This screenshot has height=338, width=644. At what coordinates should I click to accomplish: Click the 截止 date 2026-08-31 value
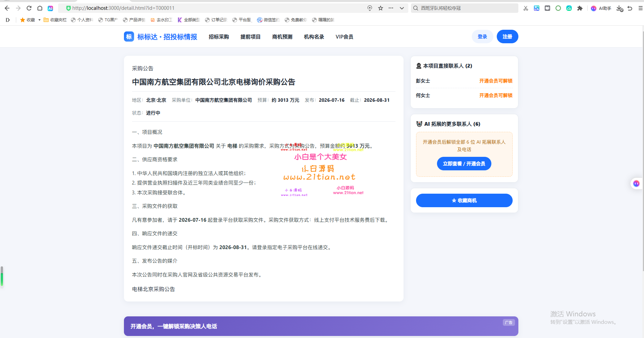[377, 100]
